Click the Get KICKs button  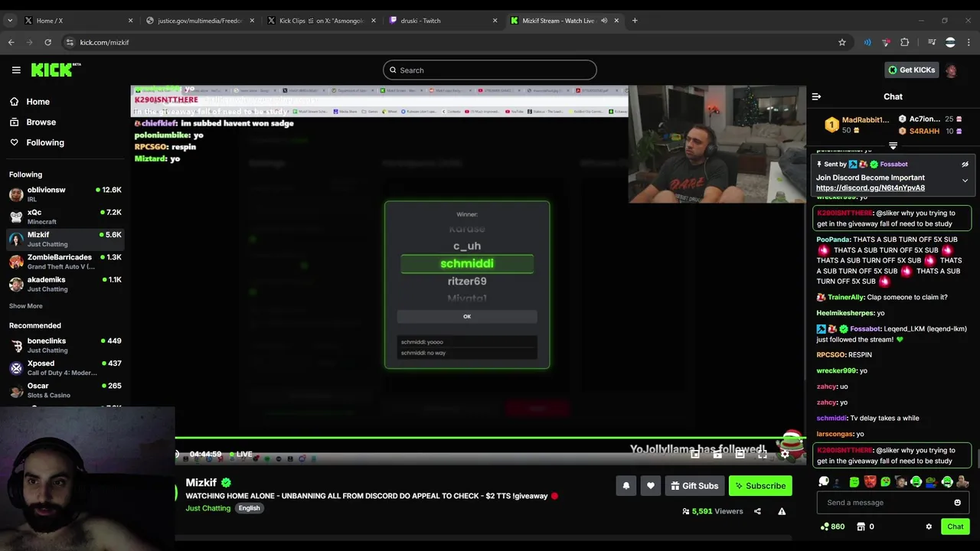click(911, 70)
